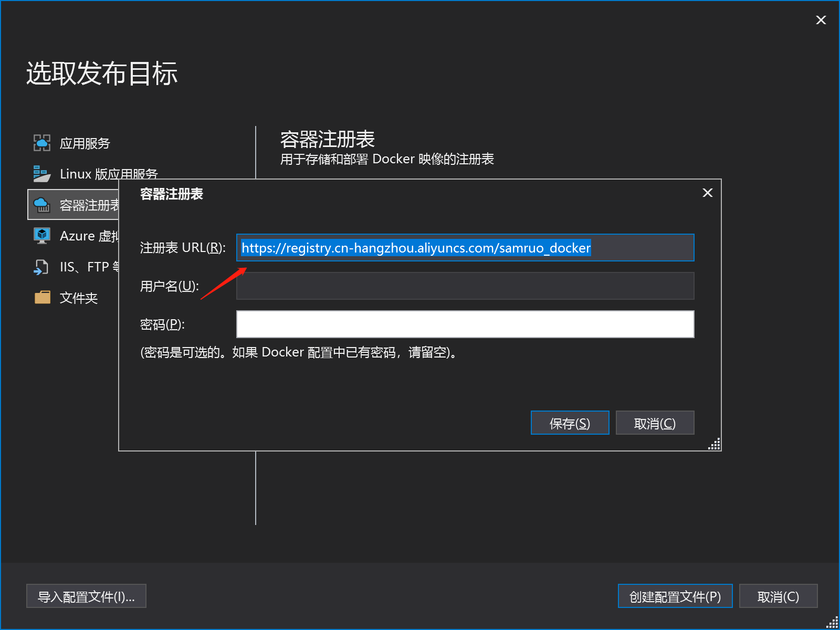Image resolution: width=840 pixels, height=630 pixels.
Task: Click the container registry cloud icon
Action: tap(42, 205)
